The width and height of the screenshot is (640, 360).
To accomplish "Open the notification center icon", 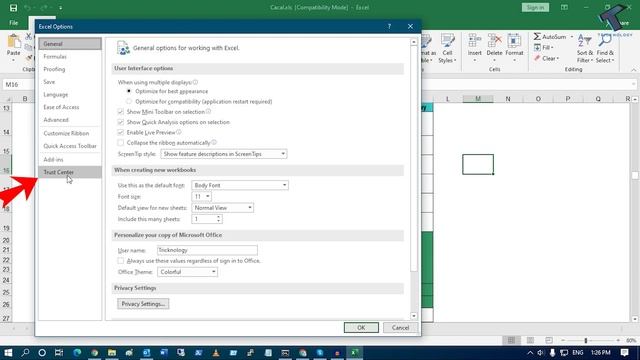I will tap(624, 353).
